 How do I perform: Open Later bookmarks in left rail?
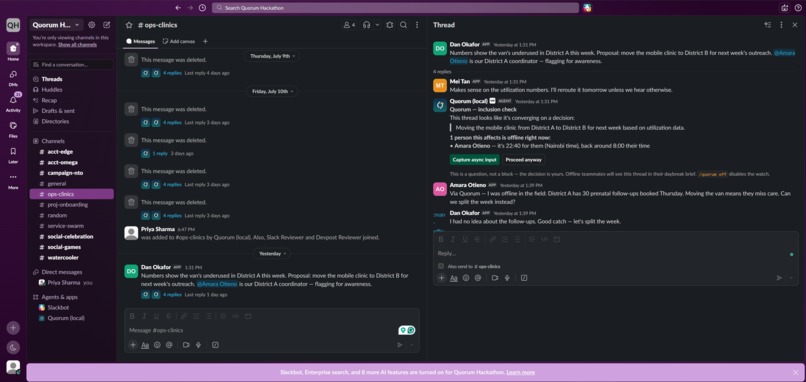tap(13, 151)
